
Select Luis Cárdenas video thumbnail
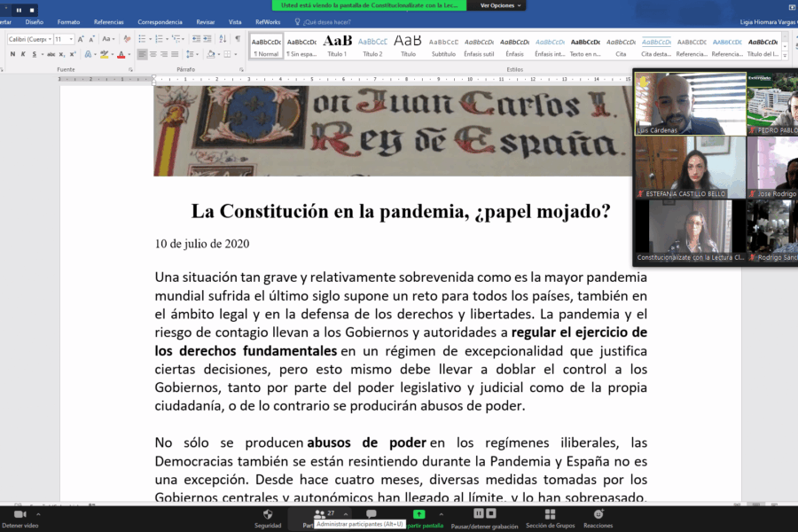pos(690,104)
